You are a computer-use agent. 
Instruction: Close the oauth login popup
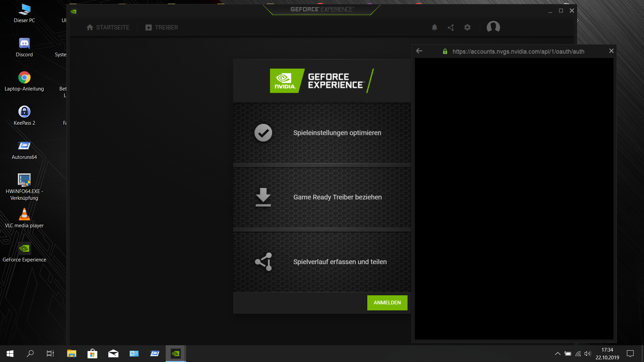[x=611, y=51]
